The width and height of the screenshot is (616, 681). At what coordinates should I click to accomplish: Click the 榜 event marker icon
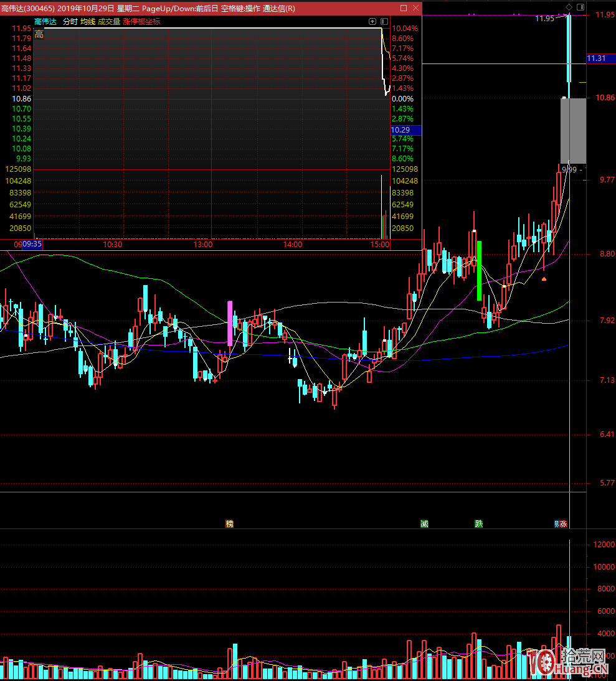(x=230, y=524)
